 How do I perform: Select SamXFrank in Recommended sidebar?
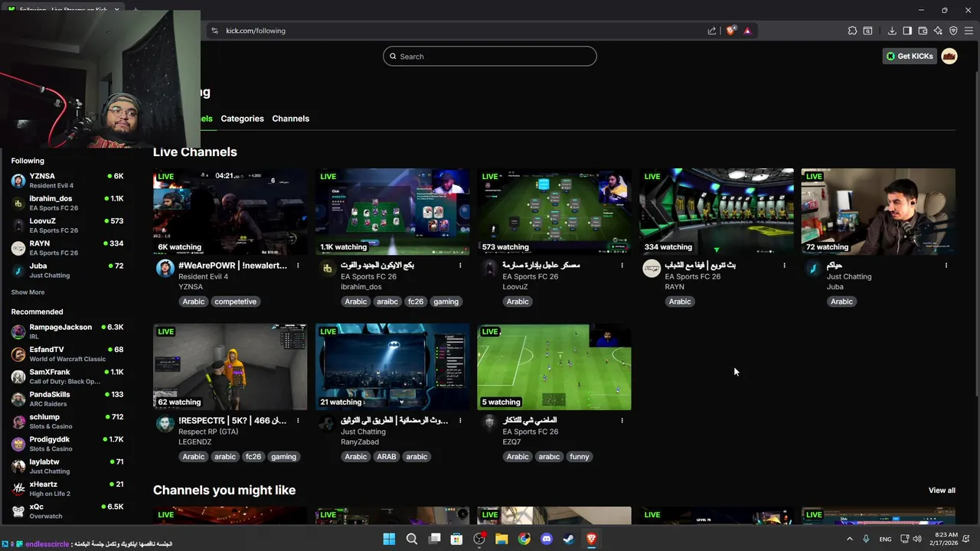coord(67,377)
